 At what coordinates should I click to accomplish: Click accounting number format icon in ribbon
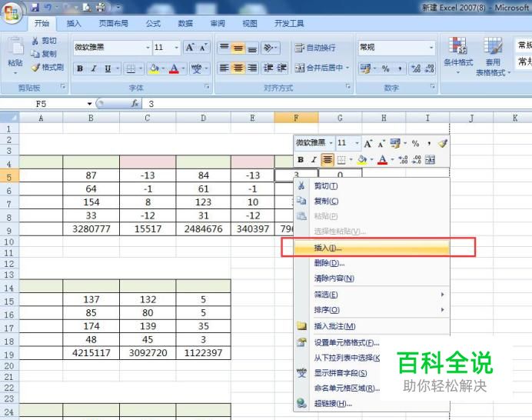click(365, 68)
